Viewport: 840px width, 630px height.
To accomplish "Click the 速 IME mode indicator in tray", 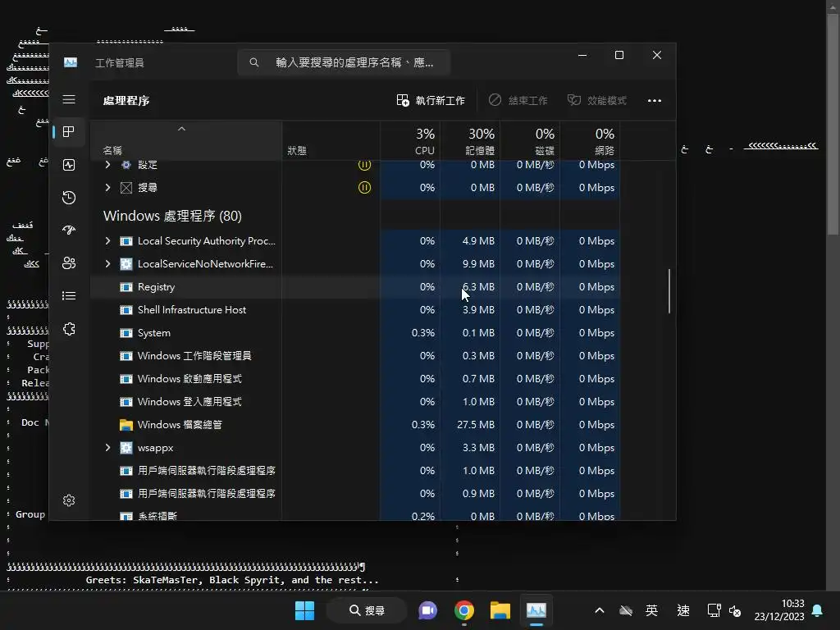I will pyautogui.click(x=683, y=610).
